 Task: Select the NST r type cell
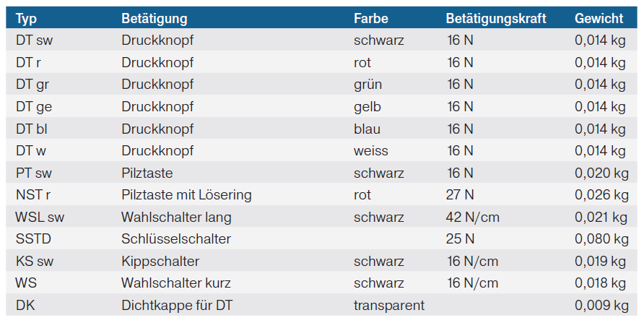tap(35, 195)
